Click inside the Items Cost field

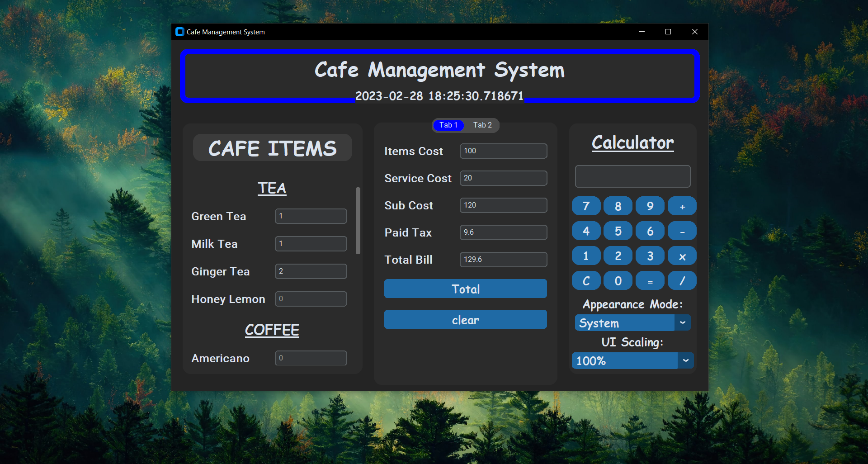pyautogui.click(x=503, y=151)
